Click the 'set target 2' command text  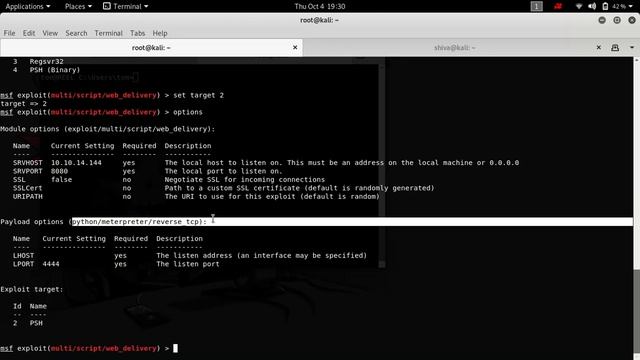[198, 95]
